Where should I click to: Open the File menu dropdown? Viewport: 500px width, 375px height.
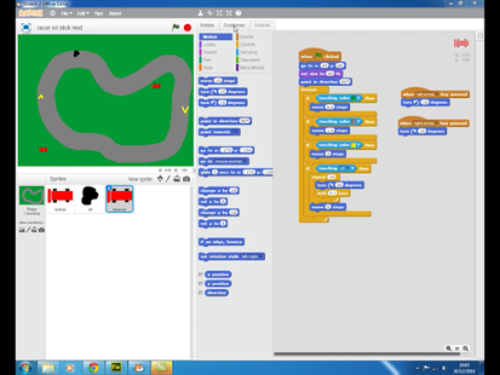tap(66, 13)
